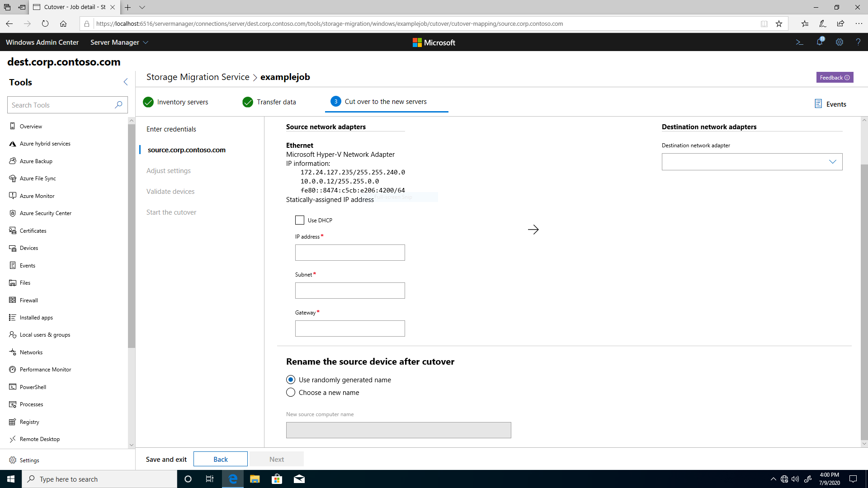
Task: Click the Adjust settings menu item
Action: (x=169, y=170)
